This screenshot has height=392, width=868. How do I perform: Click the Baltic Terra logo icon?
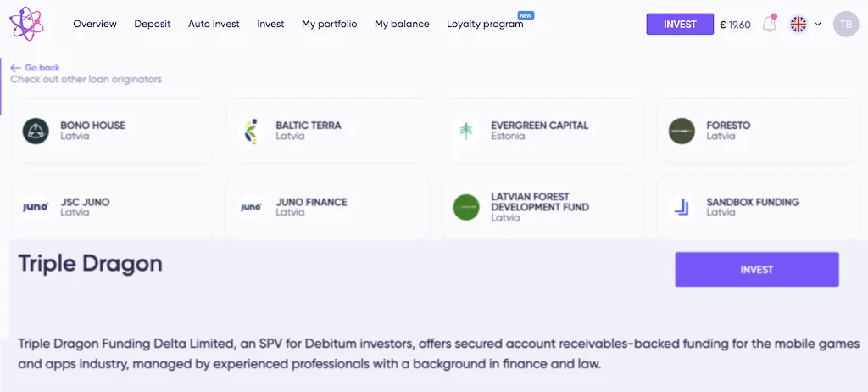pyautogui.click(x=251, y=131)
